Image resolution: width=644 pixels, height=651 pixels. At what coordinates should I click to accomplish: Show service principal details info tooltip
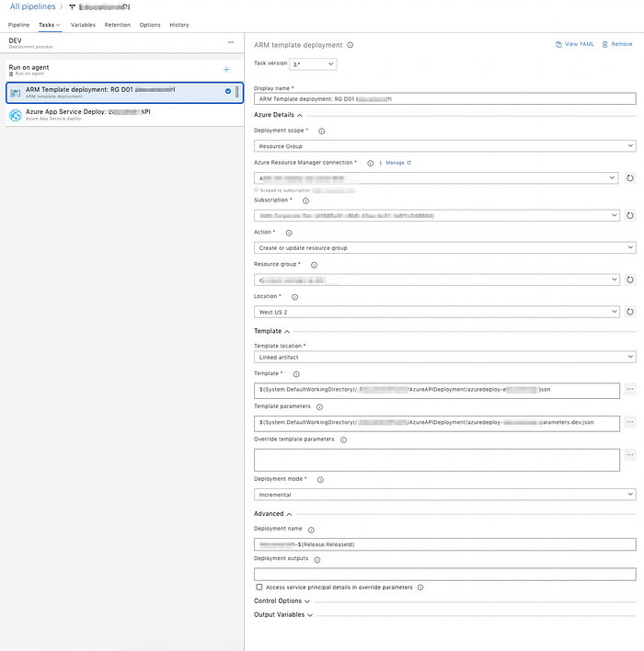click(x=420, y=588)
